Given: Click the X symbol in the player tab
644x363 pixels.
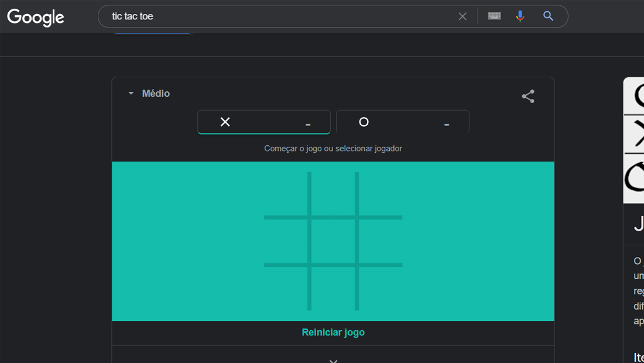Looking at the screenshot, I should click(x=225, y=122).
